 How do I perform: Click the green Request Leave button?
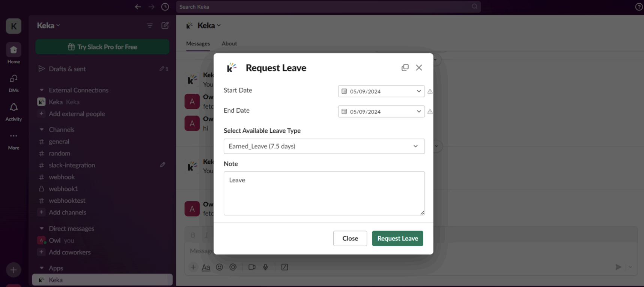coord(397,238)
